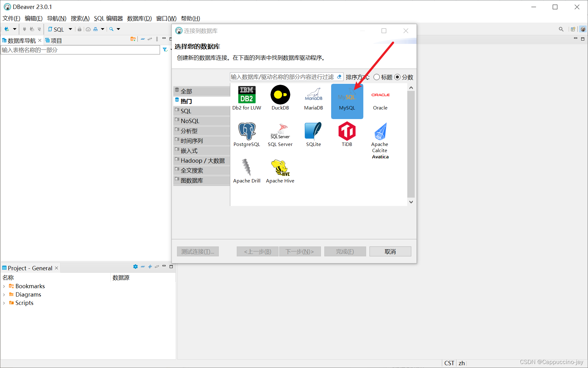Focus the driver name filter field
This screenshot has height=368, width=588.
[x=283, y=77]
